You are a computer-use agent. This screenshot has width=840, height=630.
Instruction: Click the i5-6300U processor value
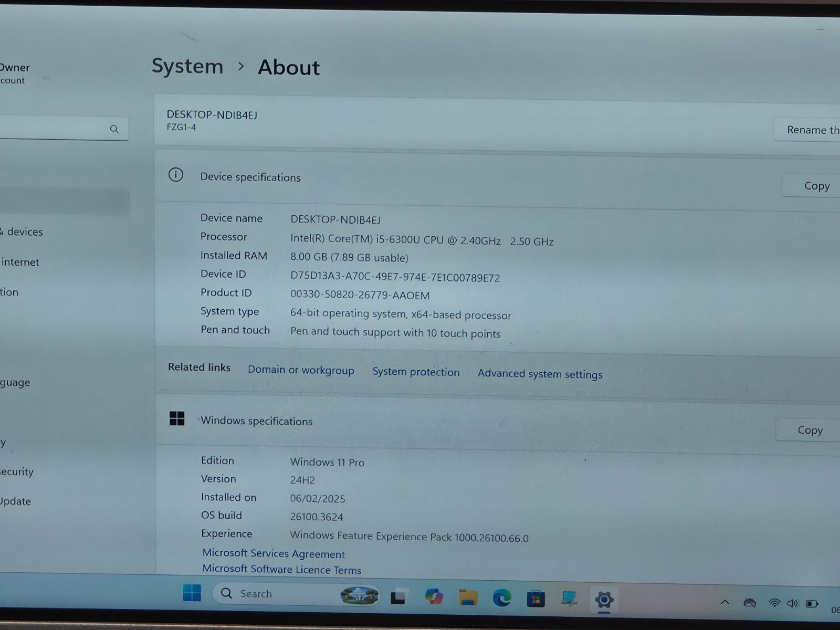422,240
